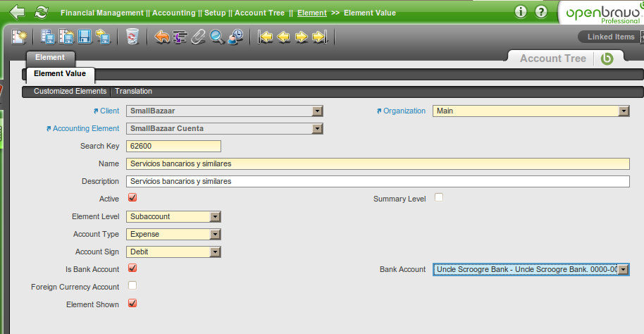Click the 'Financial Management' breadcrumb text
This screenshot has width=644, height=334.
tap(102, 13)
